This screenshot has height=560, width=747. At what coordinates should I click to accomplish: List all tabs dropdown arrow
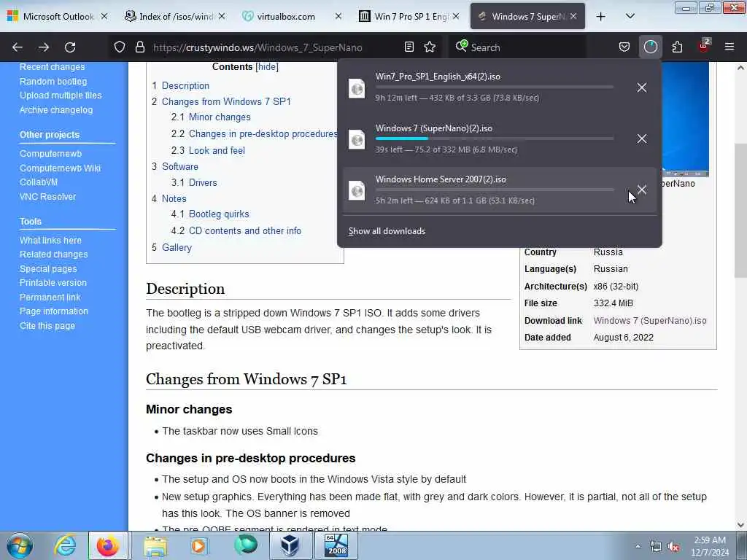click(x=630, y=17)
